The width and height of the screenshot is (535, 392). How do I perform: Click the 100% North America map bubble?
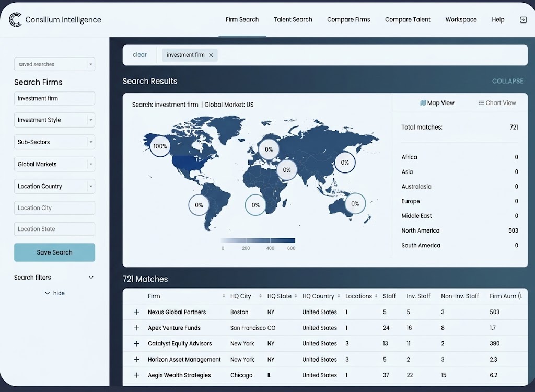(160, 146)
